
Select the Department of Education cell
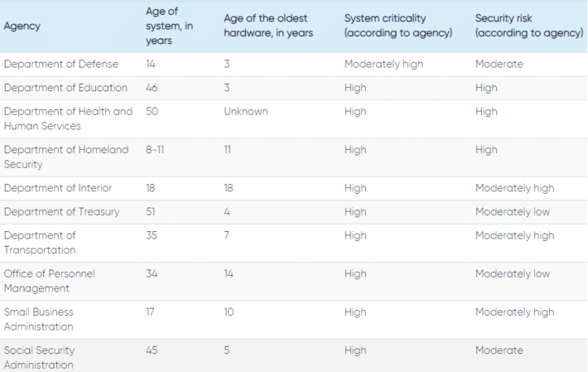(65, 88)
